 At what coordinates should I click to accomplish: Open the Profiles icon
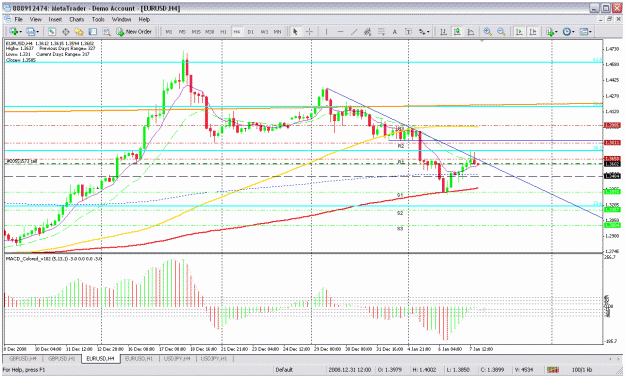[31, 31]
